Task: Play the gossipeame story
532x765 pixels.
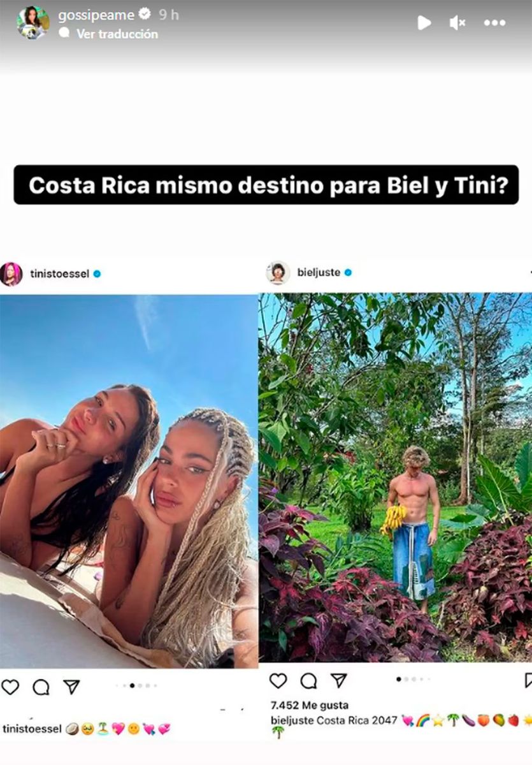Action: point(424,23)
